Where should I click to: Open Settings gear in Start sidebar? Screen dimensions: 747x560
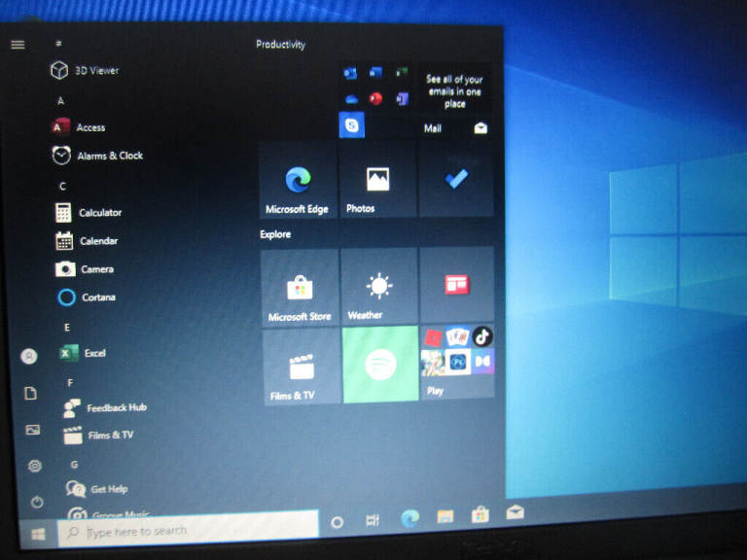point(35,466)
